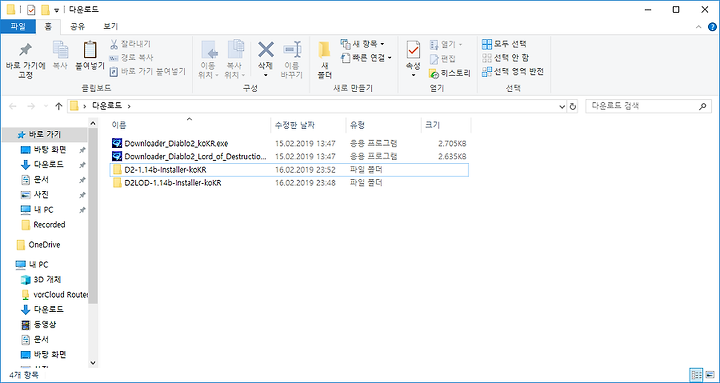Open the Recorded folder in sidebar
The width and height of the screenshot is (720, 383).
(49, 225)
